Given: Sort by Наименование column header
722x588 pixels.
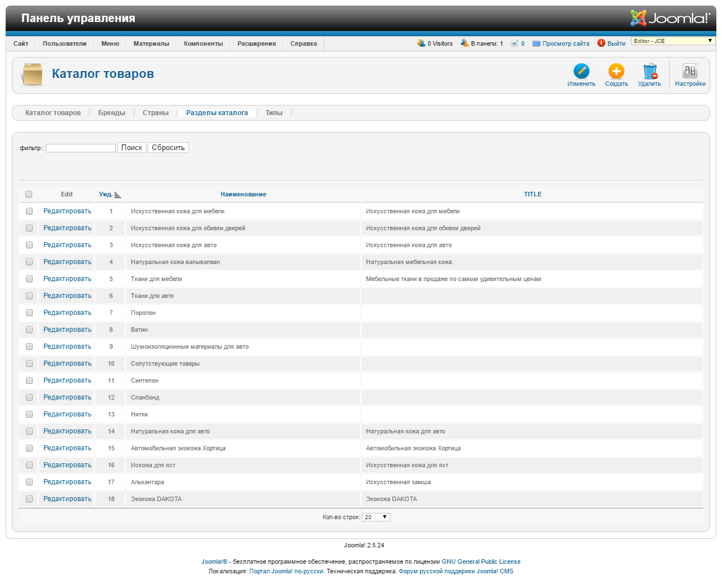Looking at the screenshot, I should (243, 194).
